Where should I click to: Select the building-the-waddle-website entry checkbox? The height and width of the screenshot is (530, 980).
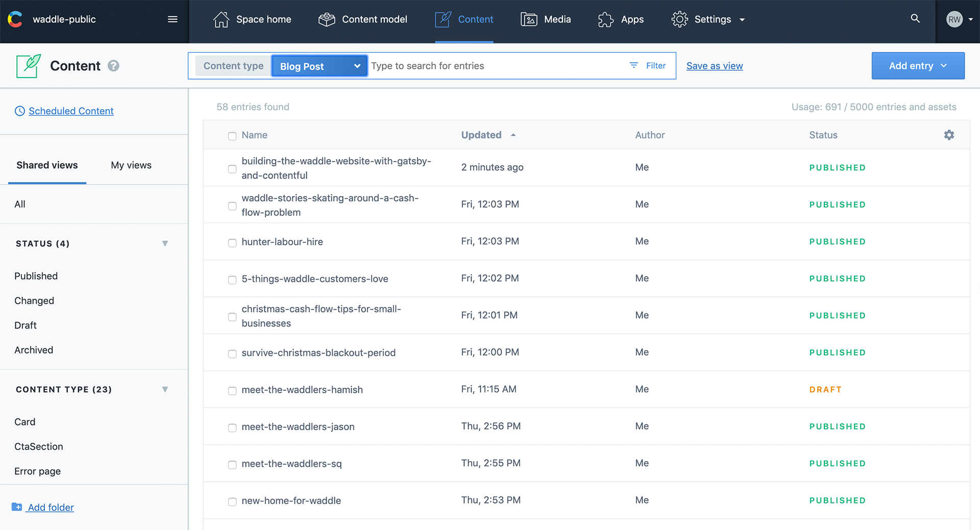pos(232,169)
